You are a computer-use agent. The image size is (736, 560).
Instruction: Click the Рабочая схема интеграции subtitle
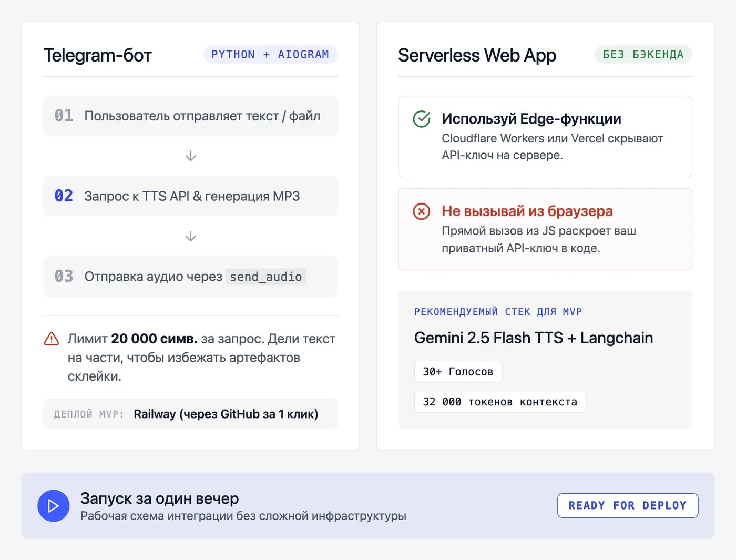tap(243, 516)
